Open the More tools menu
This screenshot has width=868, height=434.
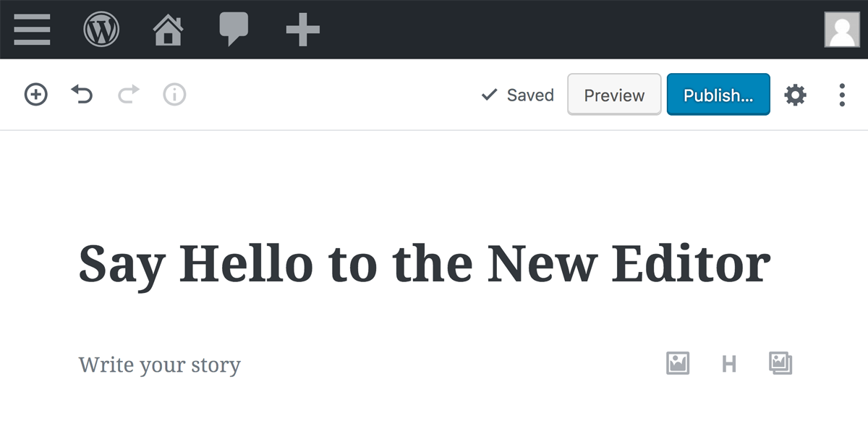click(x=841, y=94)
